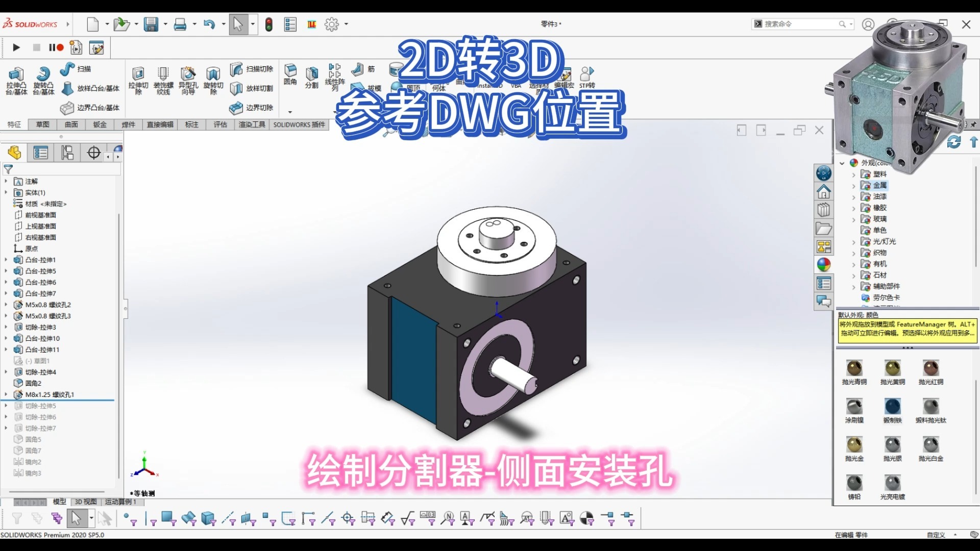
Task: Open the account sign-in in the title bar
Action: [x=868, y=24]
